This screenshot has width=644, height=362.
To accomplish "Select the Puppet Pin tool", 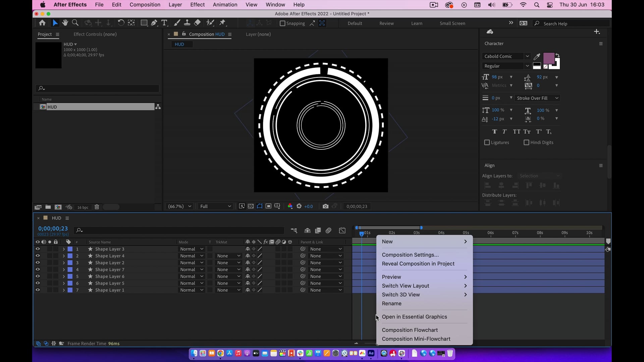I will (x=222, y=23).
